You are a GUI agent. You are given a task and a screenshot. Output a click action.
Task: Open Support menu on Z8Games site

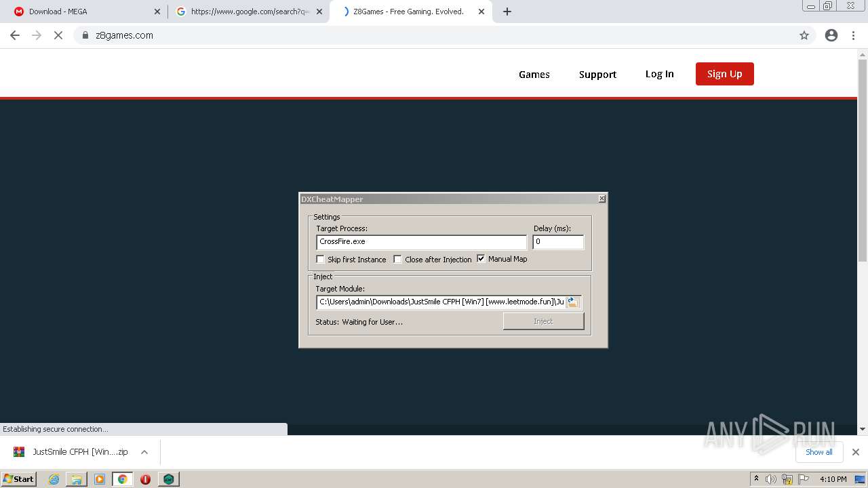point(597,75)
